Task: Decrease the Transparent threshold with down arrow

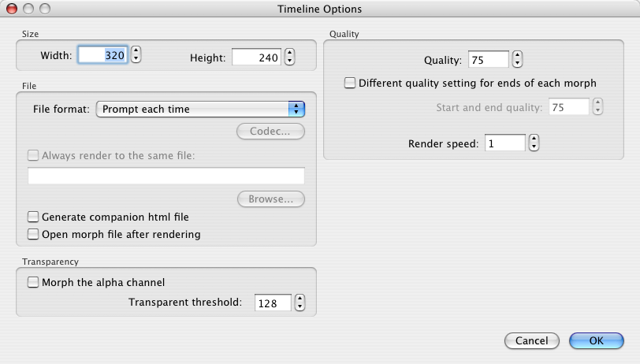Action: click(x=300, y=307)
